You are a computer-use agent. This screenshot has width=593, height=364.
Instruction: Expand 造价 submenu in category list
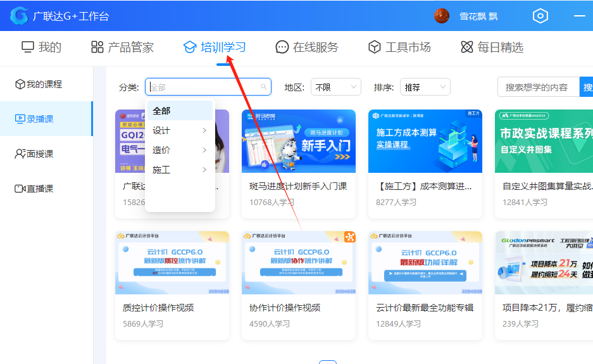click(180, 150)
